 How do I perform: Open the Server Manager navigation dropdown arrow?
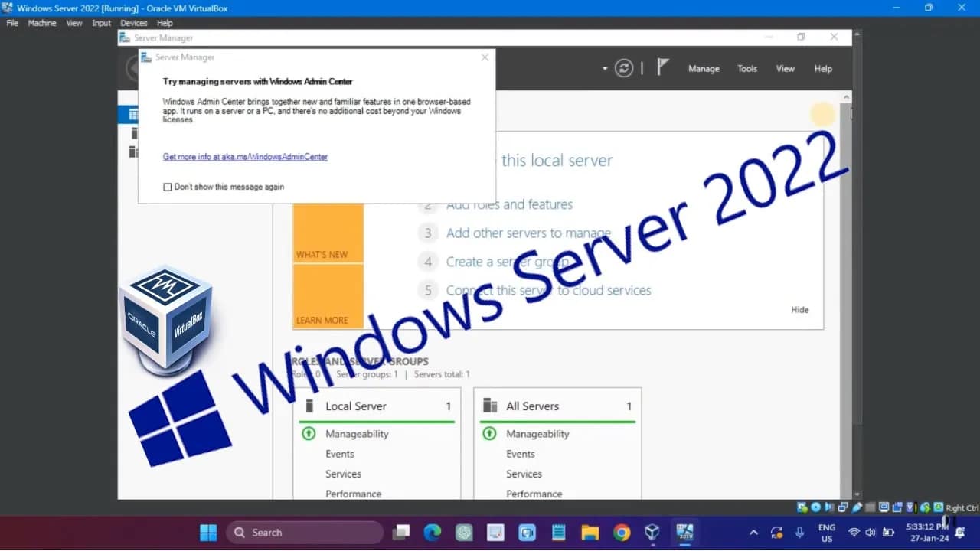click(604, 68)
